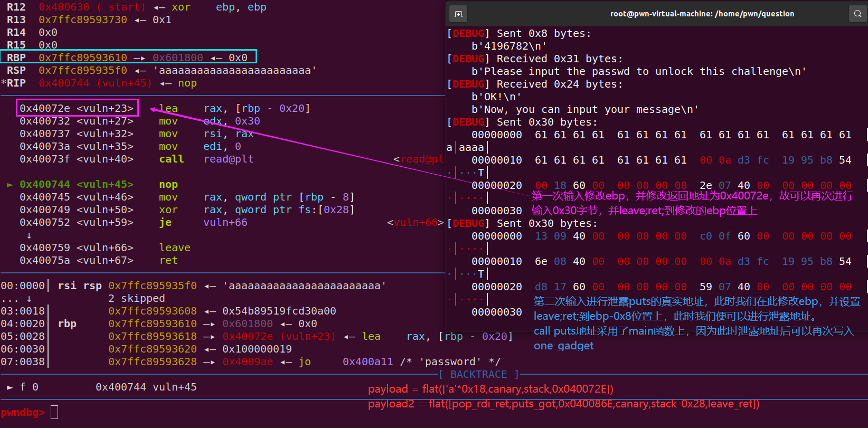Screen dimensions: 868x428
Task: Select the b'4196782\n' output
Action: point(509,46)
